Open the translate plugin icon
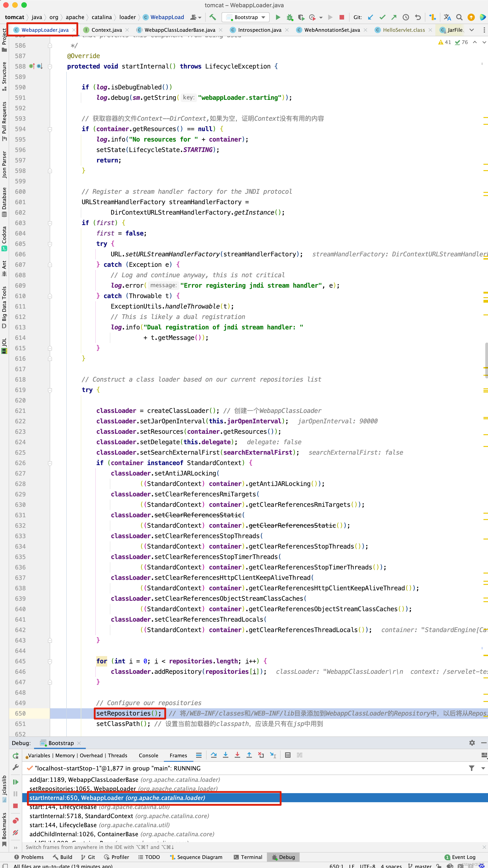The image size is (488, 868). point(447,17)
